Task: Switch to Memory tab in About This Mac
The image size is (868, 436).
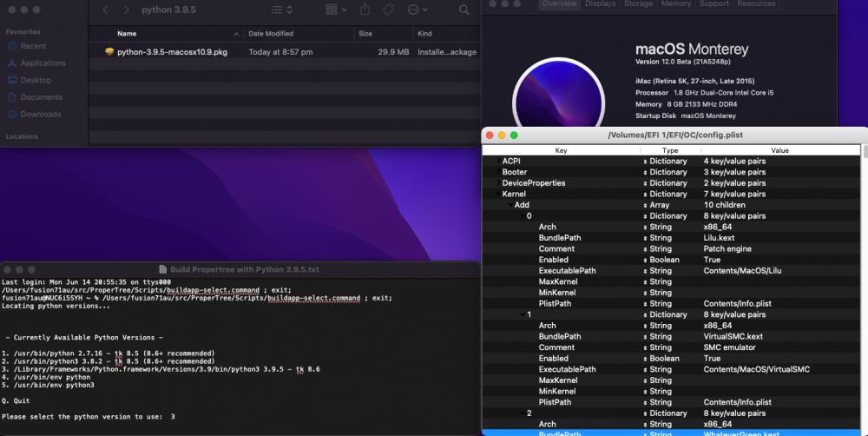Action: click(676, 3)
